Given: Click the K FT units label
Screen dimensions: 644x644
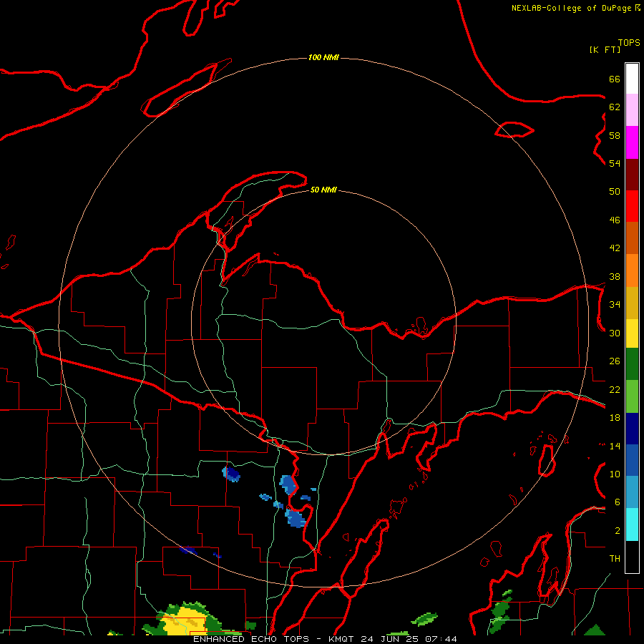Looking at the screenshot, I should point(605,49).
